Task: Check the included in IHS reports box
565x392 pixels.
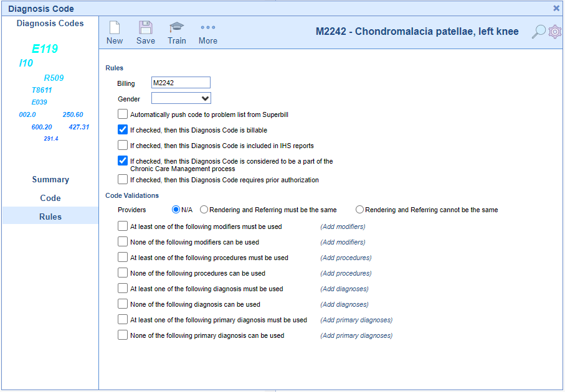Action: (123, 145)
